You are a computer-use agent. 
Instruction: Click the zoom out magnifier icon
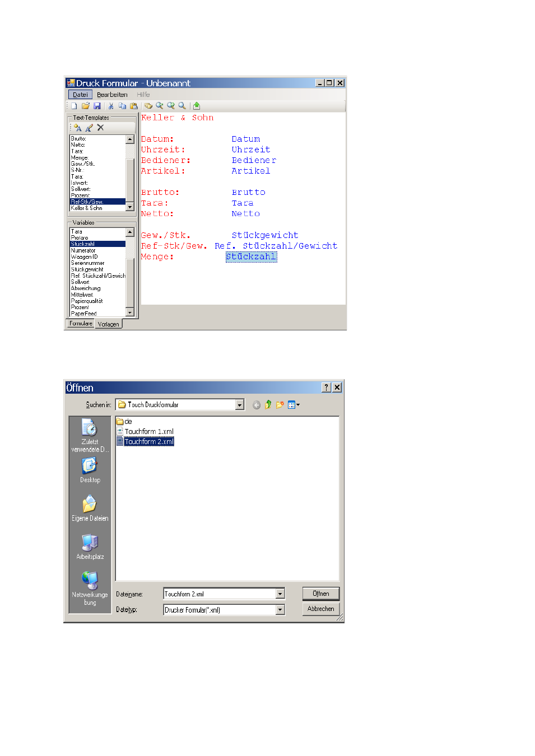(x=160, y=106)
